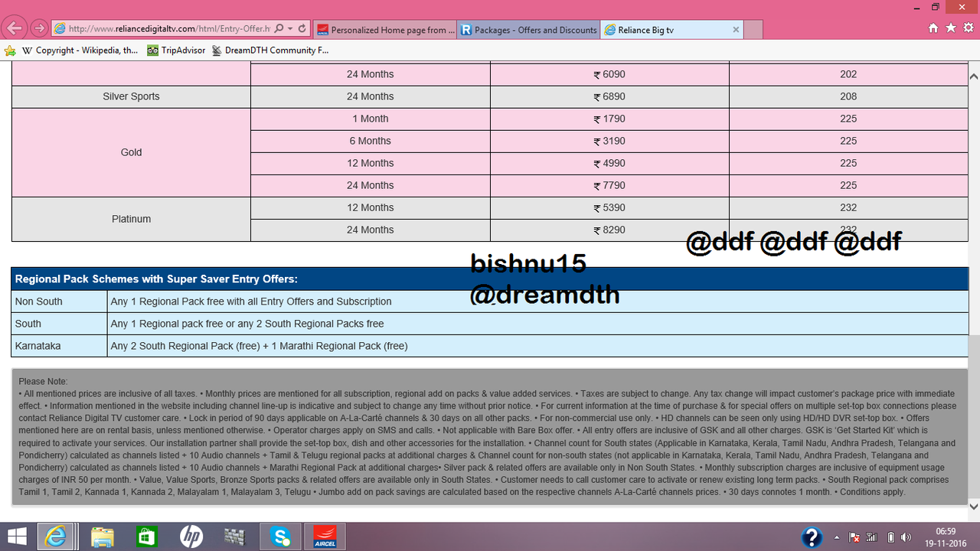Show hidden tray icons arrow
Image resolution: width=980 pixels, height=551 pixels.
(x=836, y=537)
